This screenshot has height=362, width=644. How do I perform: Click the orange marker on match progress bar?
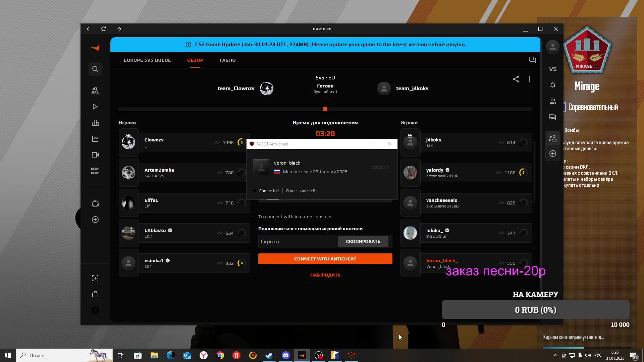pyautogui.click(x=325, y=109)
